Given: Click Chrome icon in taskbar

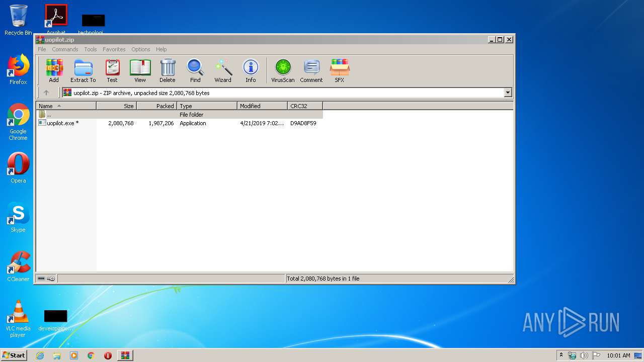Looking at the screenshot, I should pyautogui.click(x=91, y=355).
